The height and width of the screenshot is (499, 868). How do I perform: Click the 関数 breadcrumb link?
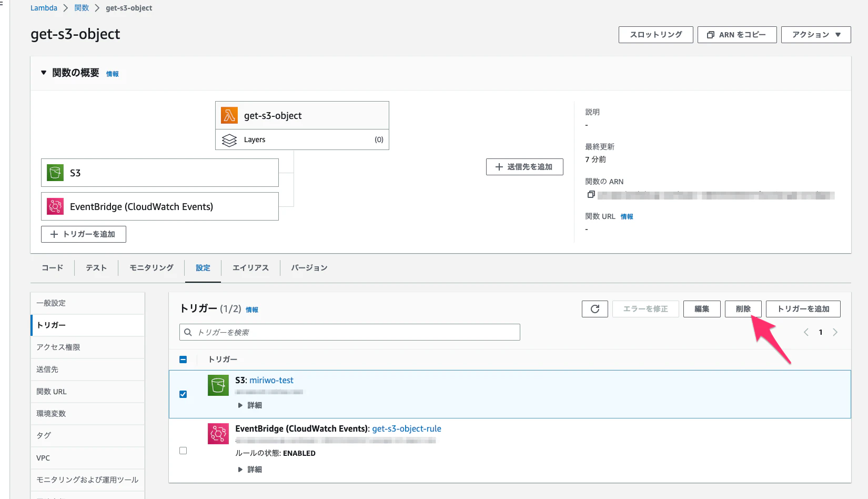(82, 8)
